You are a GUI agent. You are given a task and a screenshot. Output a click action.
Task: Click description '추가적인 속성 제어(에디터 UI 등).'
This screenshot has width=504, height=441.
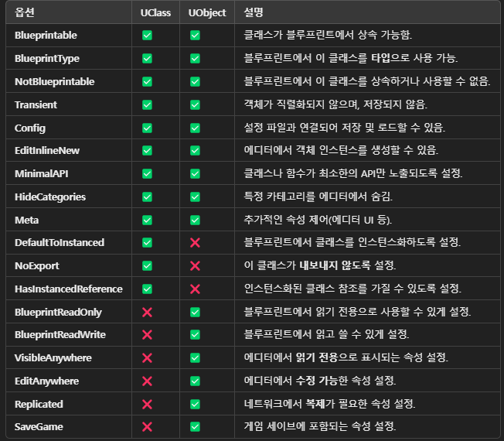pyautogui.click(x=318, y=220)
